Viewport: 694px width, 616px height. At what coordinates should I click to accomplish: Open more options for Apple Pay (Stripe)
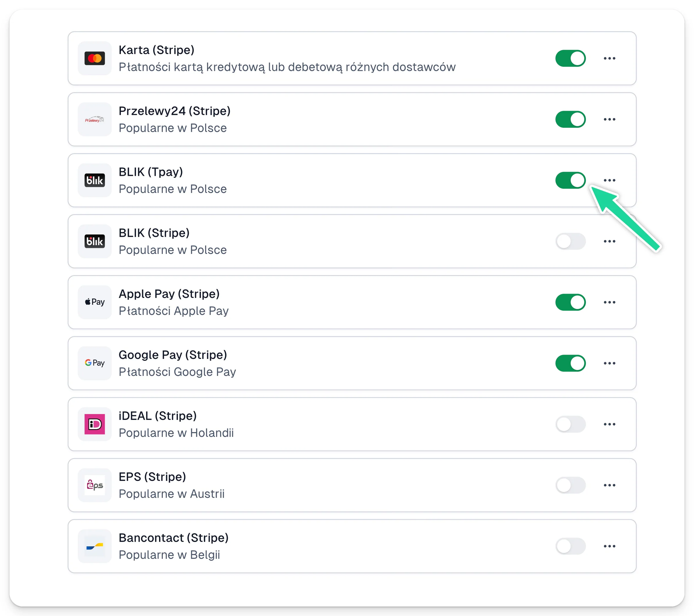pos(610,302)
